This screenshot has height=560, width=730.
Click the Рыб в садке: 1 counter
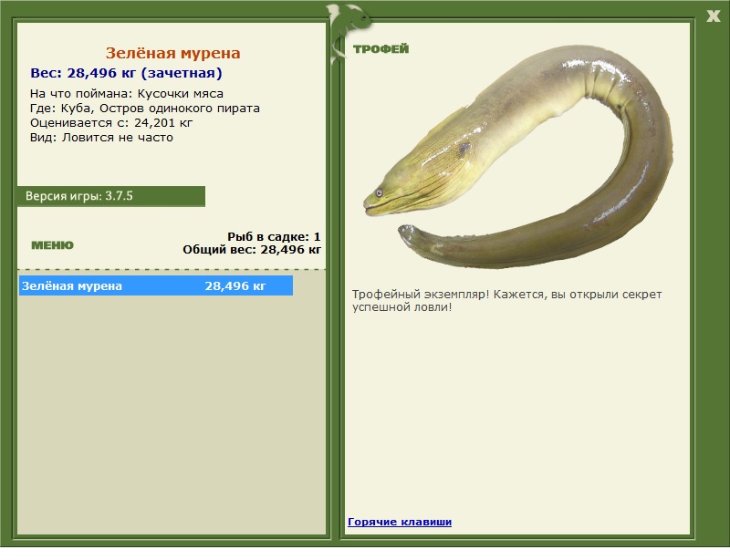tap(274, 236)
